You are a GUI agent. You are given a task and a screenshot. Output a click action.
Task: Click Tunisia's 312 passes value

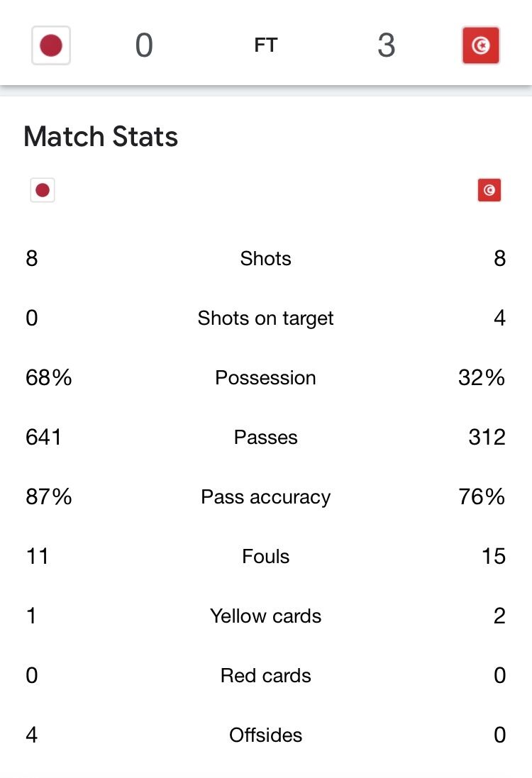click(487, 437)
